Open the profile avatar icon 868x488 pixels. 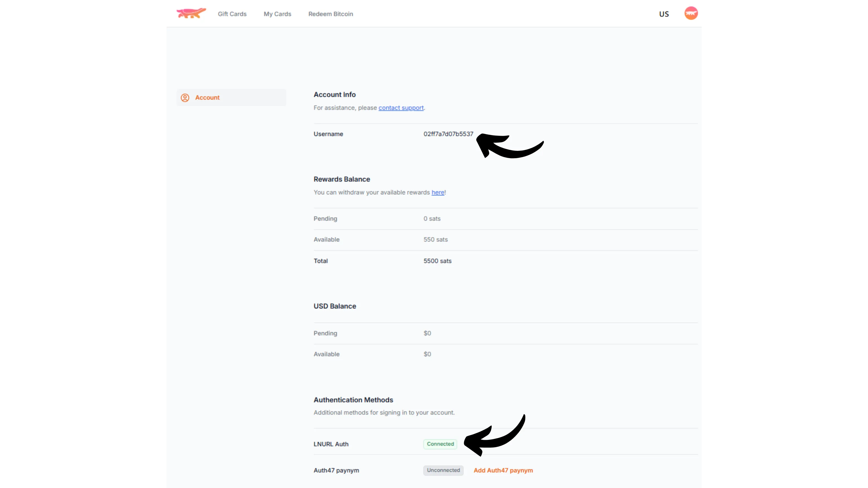pyautogui.click(x=691, y=13)
